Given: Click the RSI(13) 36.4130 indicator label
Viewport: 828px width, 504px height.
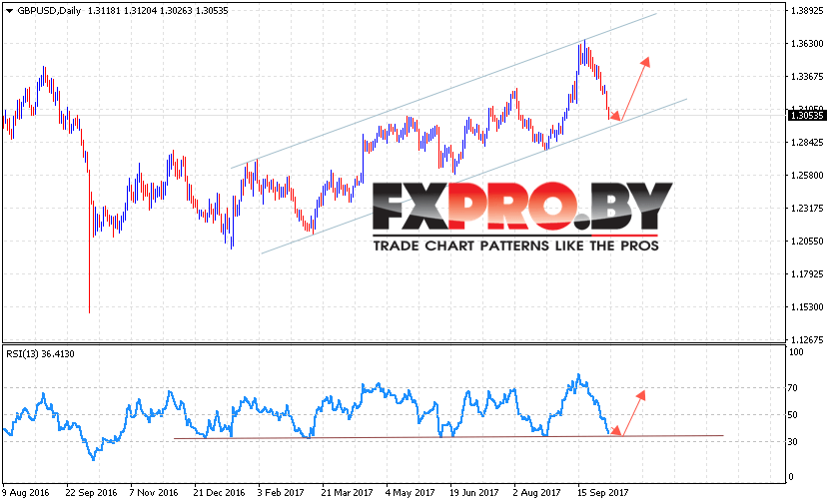Looking at the screenshot, I should click(40, 353).
